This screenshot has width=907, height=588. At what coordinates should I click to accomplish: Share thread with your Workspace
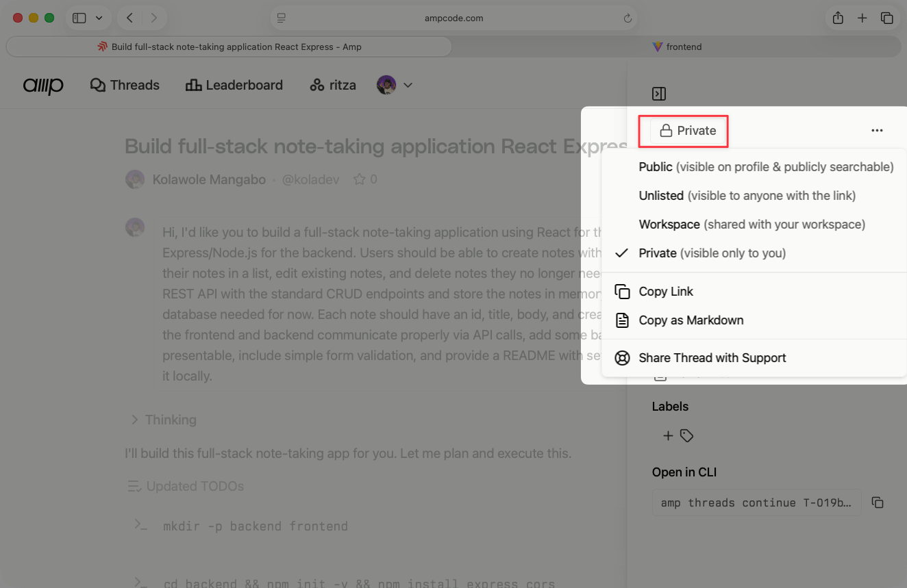tap(669, 224)
